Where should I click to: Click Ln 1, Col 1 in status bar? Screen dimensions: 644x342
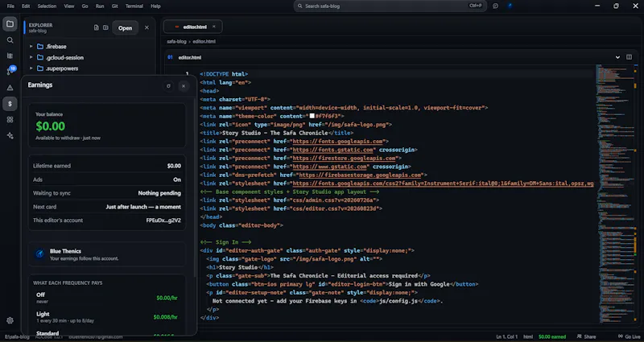pyautogui.click(x=507, y=336)
